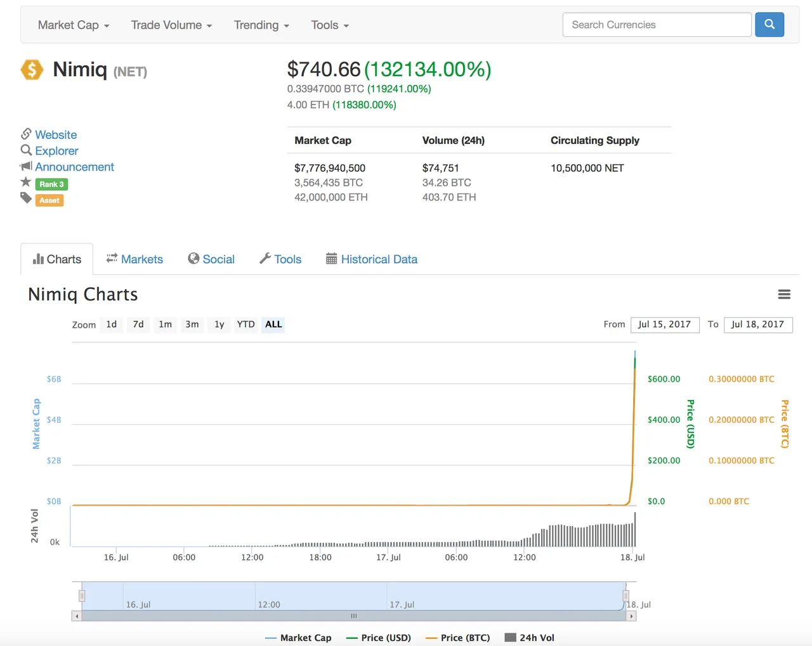
Task: Click the Explorer magnifier icon
Action: coord(26,150)
